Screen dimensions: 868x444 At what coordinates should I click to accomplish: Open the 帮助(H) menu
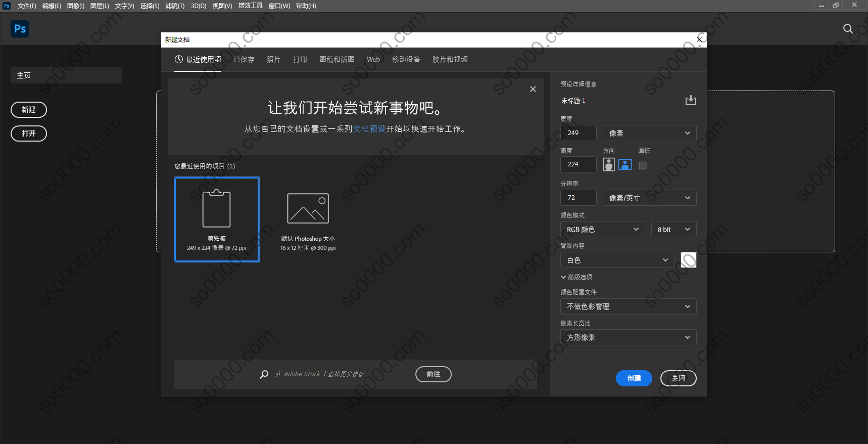pyautogui.click(x=306, y=6)
